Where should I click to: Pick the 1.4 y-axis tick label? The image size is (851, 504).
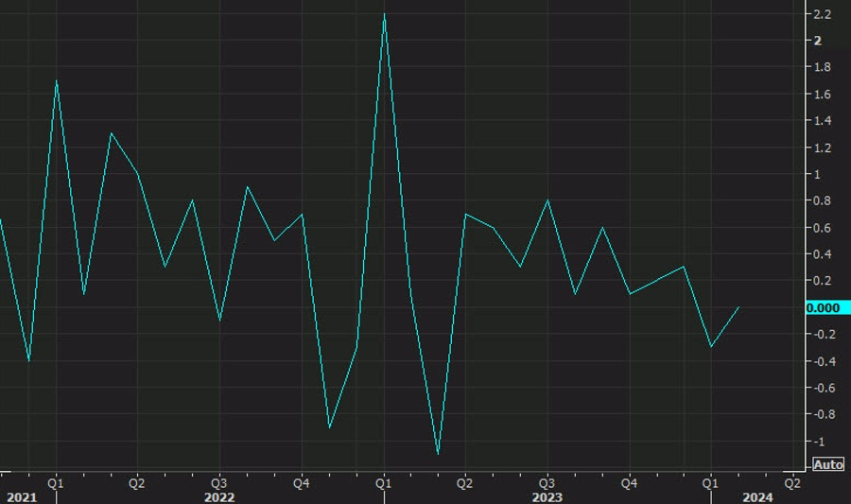(x=822, y=120)
